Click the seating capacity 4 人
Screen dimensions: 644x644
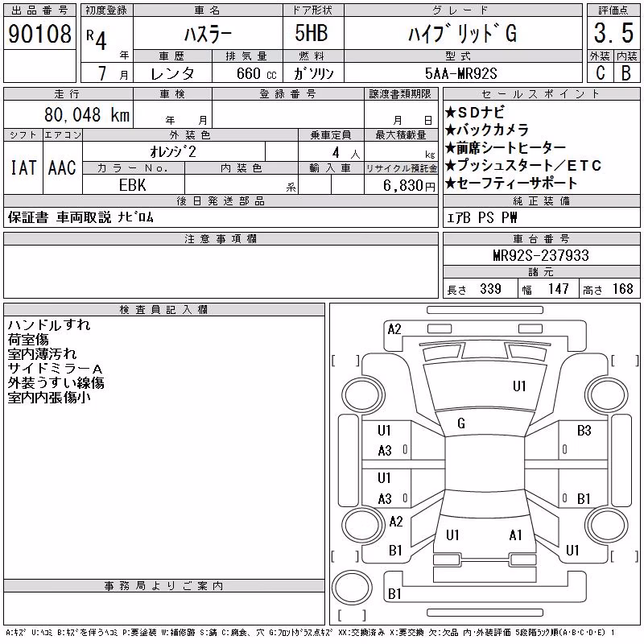(346, 153)
